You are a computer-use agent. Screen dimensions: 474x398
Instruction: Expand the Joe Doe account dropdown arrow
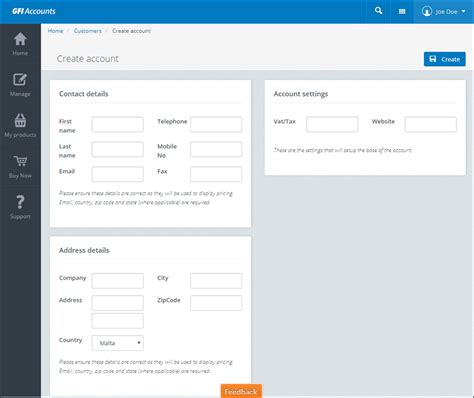[463, 12]
